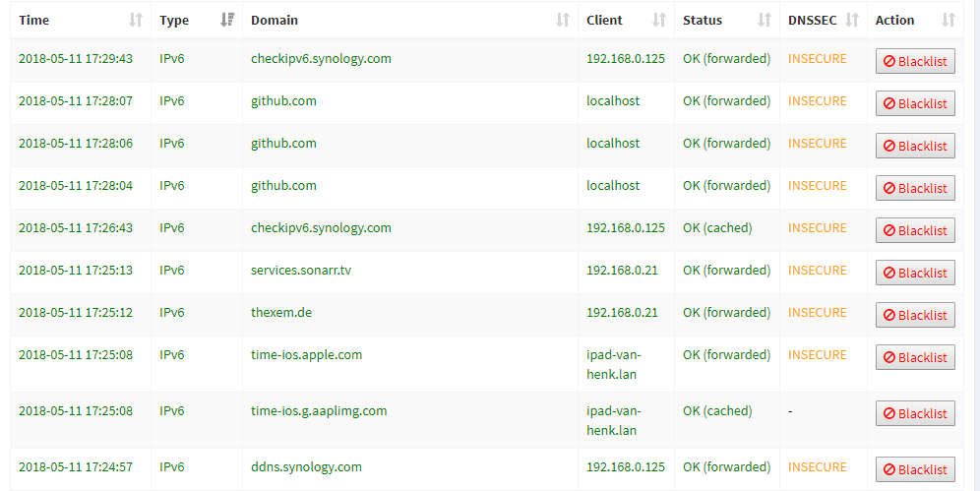The height and width of the screenshot is (491, 980).
Task: Blacklist services.sonarr.tv query
Action: pyautogui.click(x=915, y=273)
